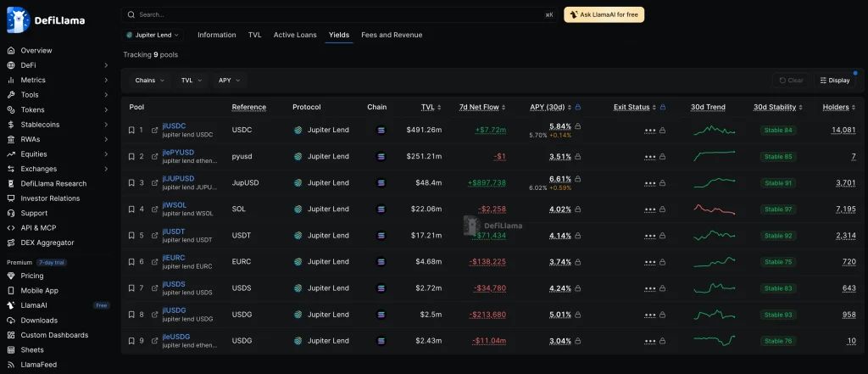Click the DefiLlama logo
Screen dimensions: 868x374
click(46, 20)
